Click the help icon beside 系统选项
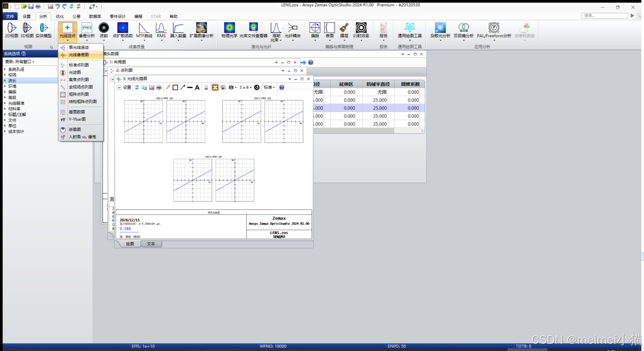The width and height of the screenshot is (644, 351). 24,53
